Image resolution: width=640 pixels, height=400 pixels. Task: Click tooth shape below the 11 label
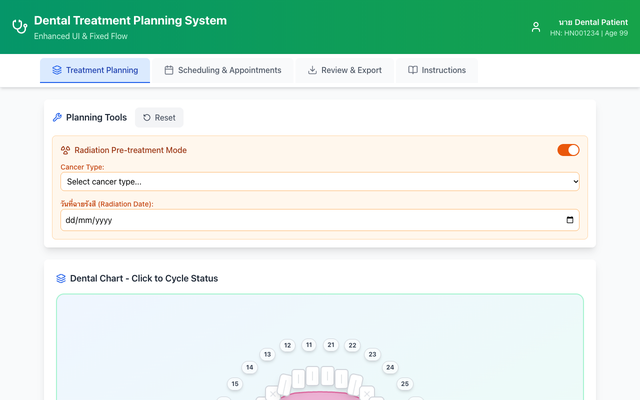pyautogui.click(x=312, y=376)
